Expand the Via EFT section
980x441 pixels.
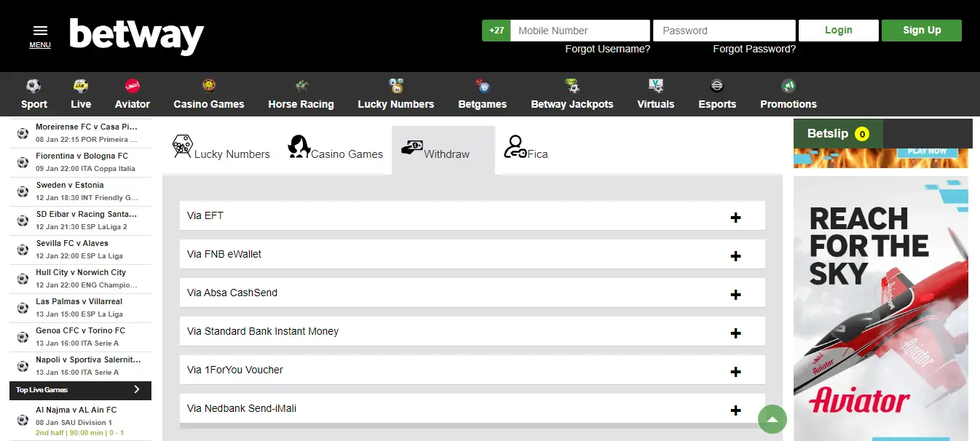[735, 218]
